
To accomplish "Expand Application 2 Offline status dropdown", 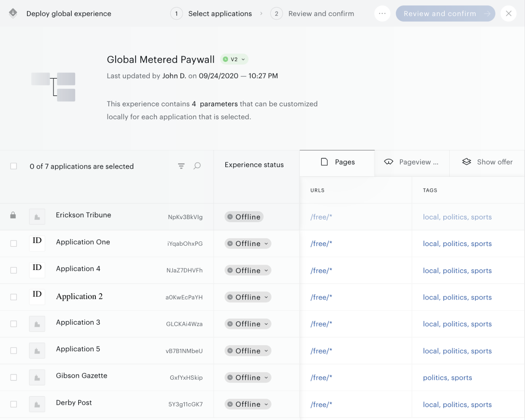I will (248, 297).
